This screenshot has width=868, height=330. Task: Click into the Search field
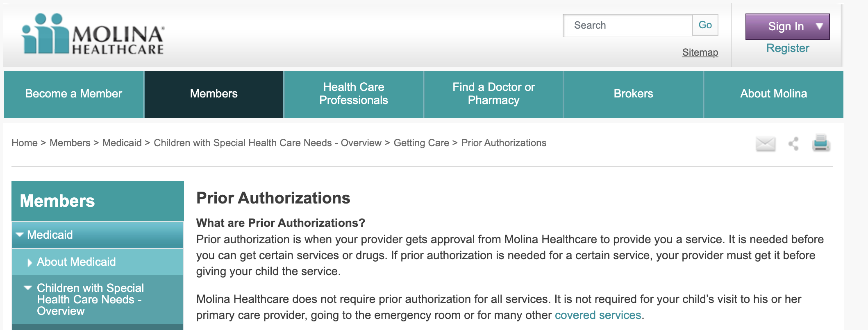(628, 25)
